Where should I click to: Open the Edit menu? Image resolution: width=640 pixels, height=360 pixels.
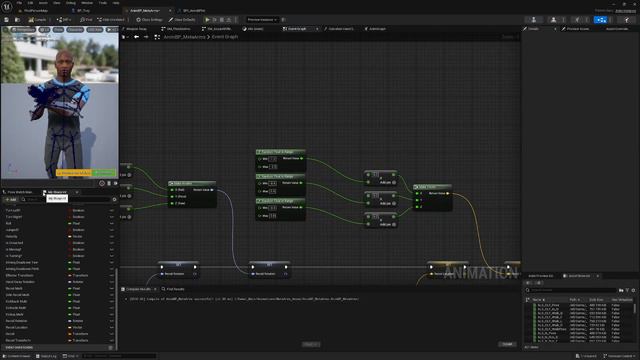click(30, 3)
